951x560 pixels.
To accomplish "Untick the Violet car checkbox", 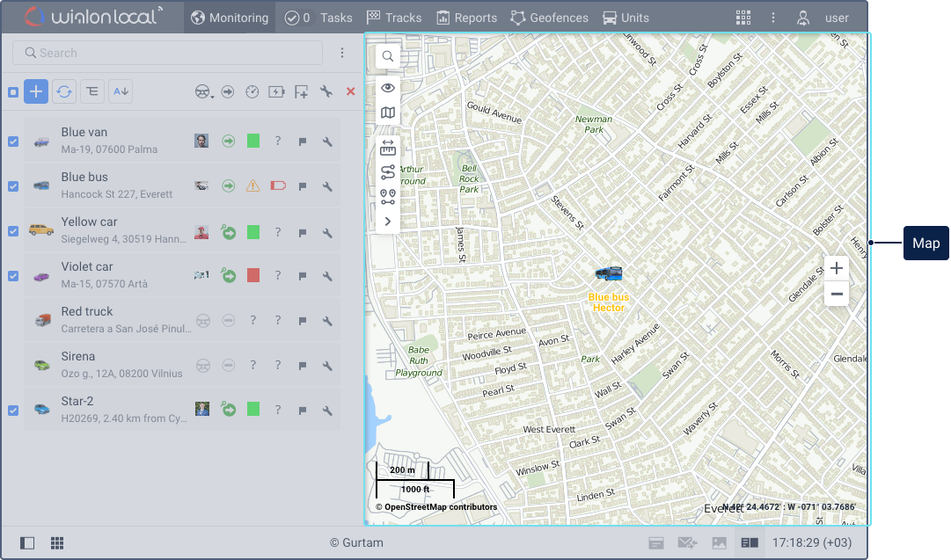I will tap(13, 276).
